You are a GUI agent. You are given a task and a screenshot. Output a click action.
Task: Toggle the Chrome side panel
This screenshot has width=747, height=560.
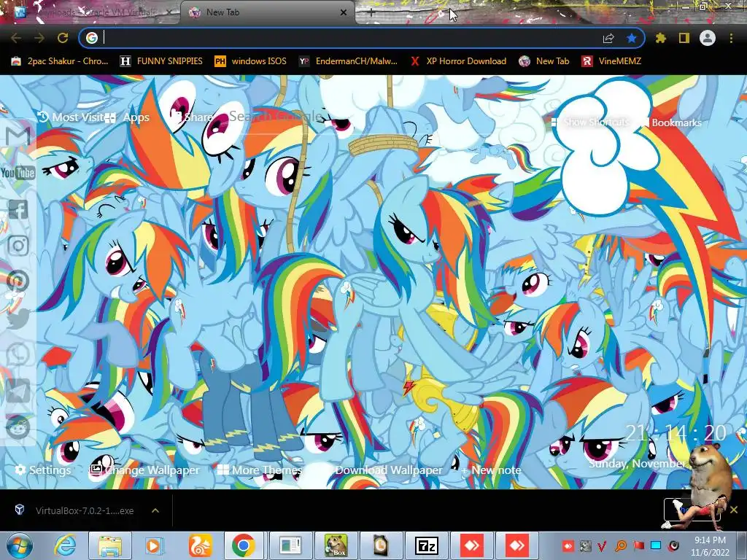tap(684, 38)
